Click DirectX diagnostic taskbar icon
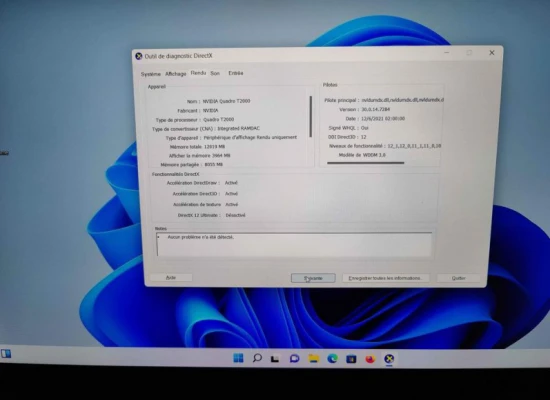Viewport: 550px width, 400px height. pyautogui.click(x=389, y=359)
